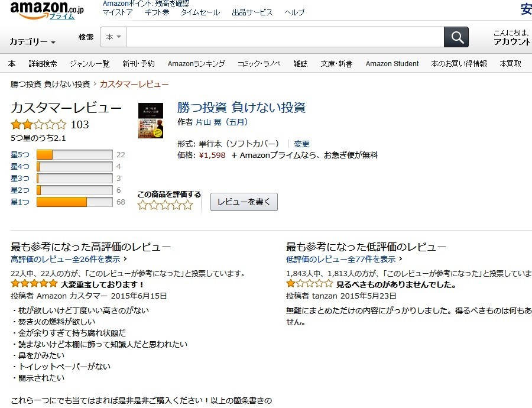Viewport: 532px width, 408px height.
Task: Open the 星1つ reviews filter link
Action: (20, 201)
